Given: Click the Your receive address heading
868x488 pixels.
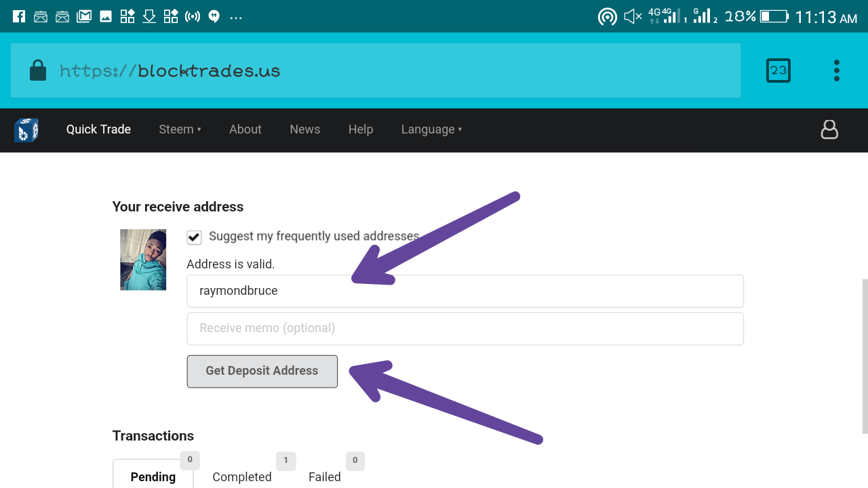Looking at the screenshot, I should 178,207.
